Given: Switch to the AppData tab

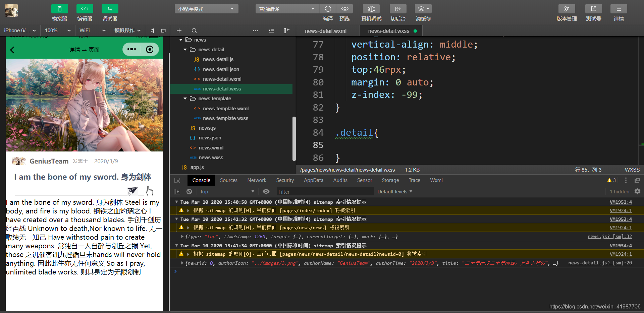Looking at the screenshot, I should coord(314,180).
